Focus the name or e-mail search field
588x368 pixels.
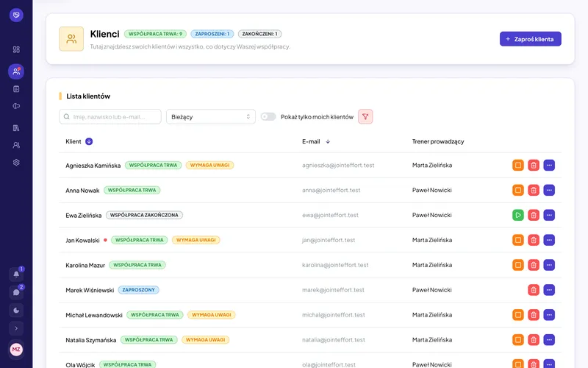pos(110,117)
